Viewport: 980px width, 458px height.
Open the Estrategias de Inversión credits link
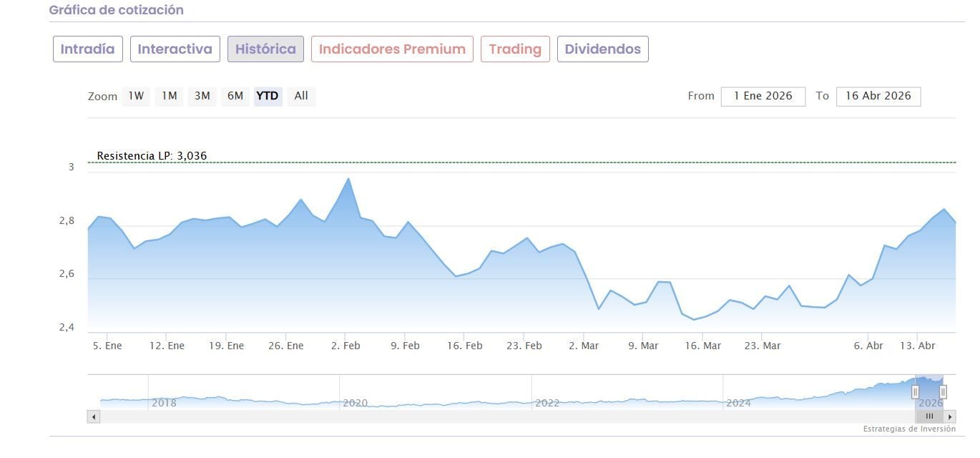tap(909, 429)
